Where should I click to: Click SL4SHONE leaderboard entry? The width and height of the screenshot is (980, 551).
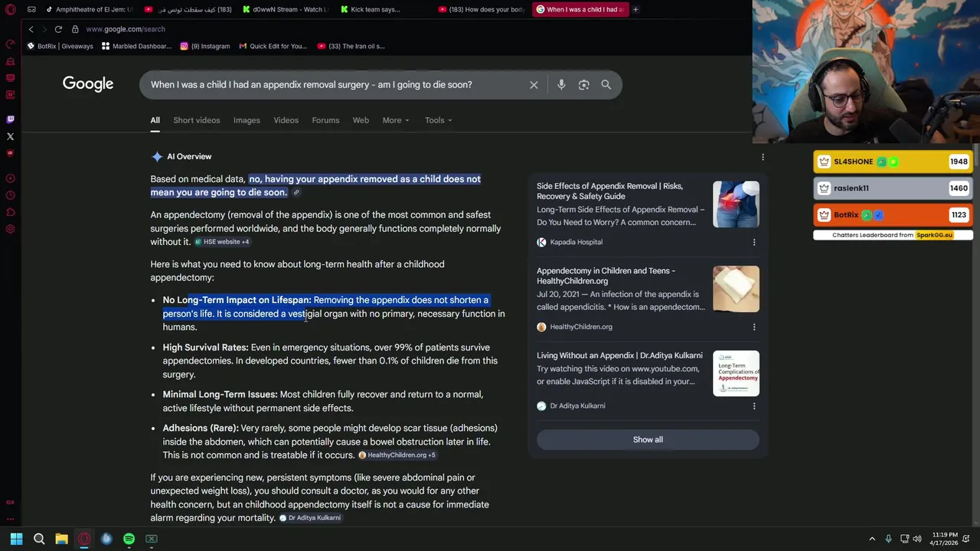click(x=893, y=161)
